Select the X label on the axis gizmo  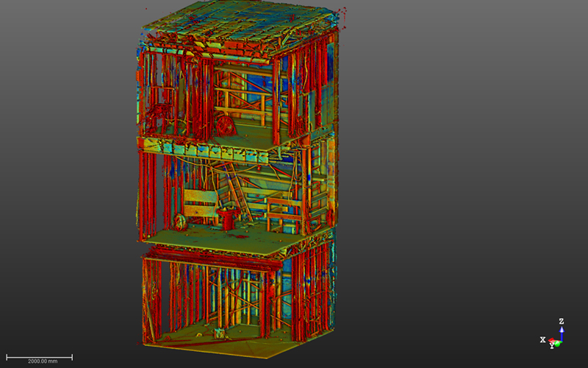(x=542, y=339)
